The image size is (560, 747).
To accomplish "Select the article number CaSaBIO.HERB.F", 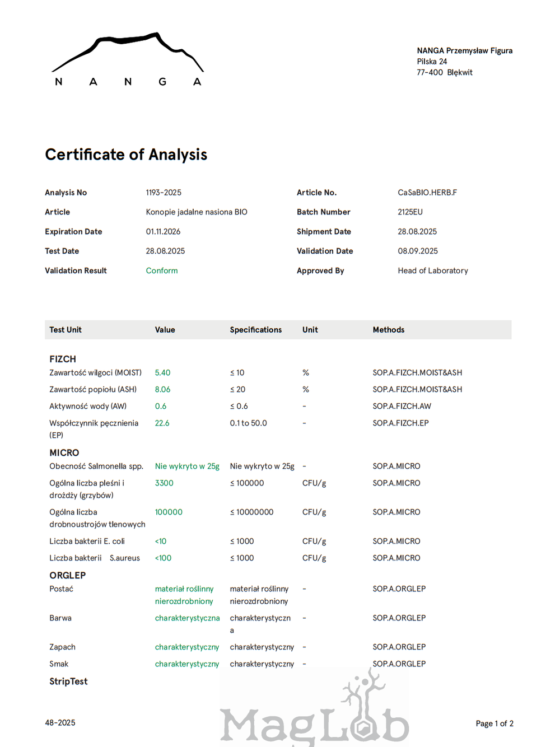I will [427, 193].
